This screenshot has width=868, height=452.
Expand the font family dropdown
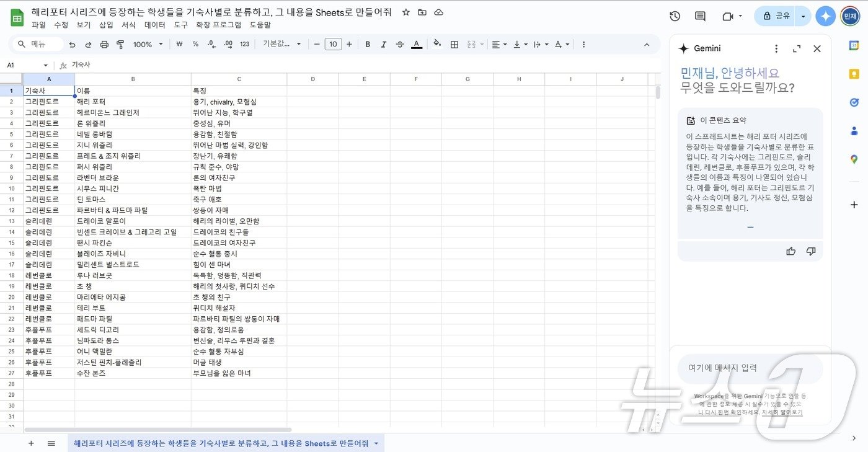pos(282,44)
